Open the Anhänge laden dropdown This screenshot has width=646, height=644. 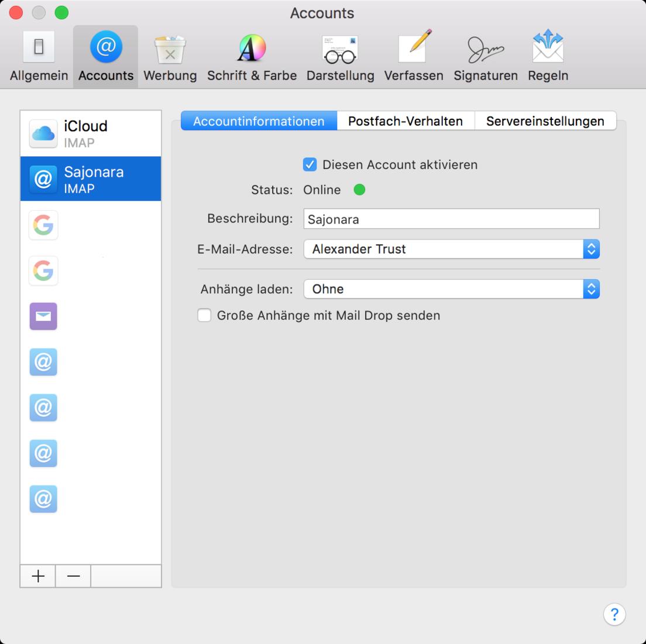pyautogui.click(x=452, y=289)
